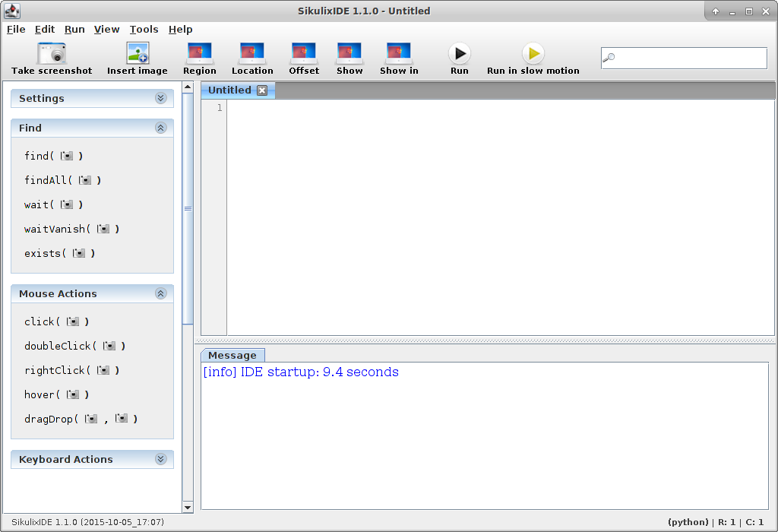Click the Keyboard Actions panel title
The image size is (778, 532).
pos(66,460)
